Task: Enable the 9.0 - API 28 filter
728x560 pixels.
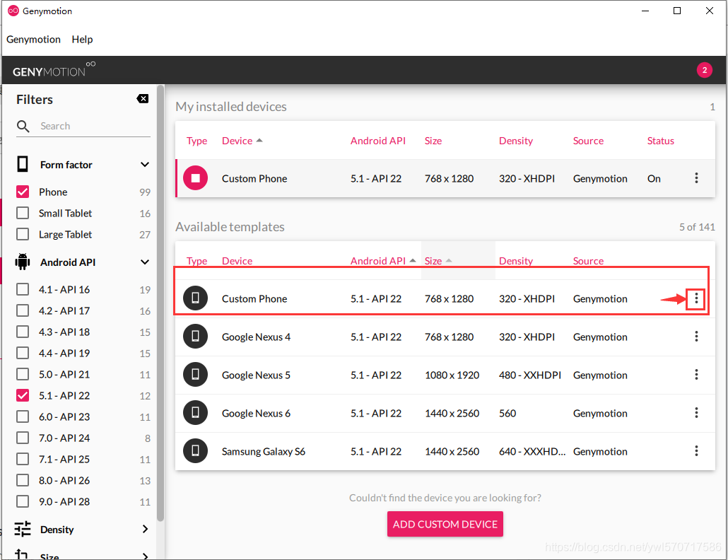Action: click(23, 501)
